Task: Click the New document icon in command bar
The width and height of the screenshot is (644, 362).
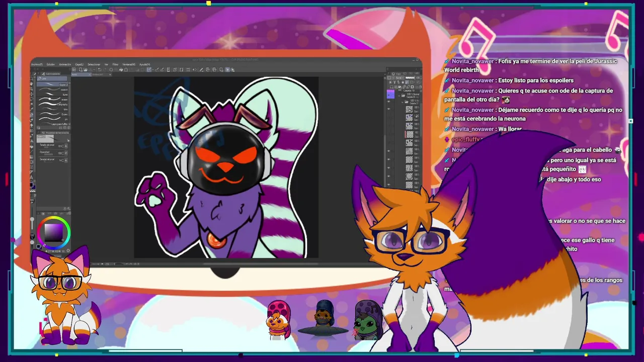Action: (80, 70)
